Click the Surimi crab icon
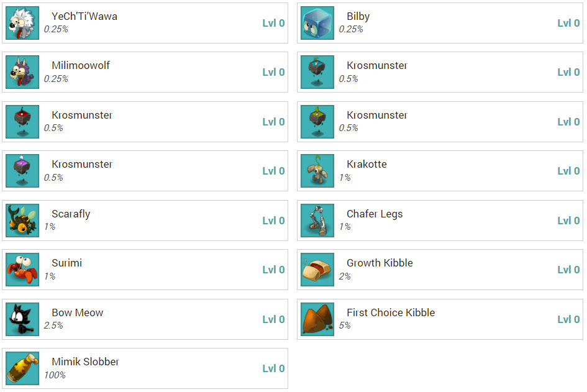Screen dimensions: 587x392 pyautogui.click(x=22, y=270)
